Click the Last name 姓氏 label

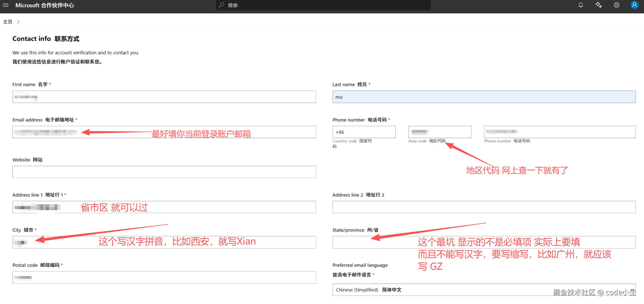(351, 84)
